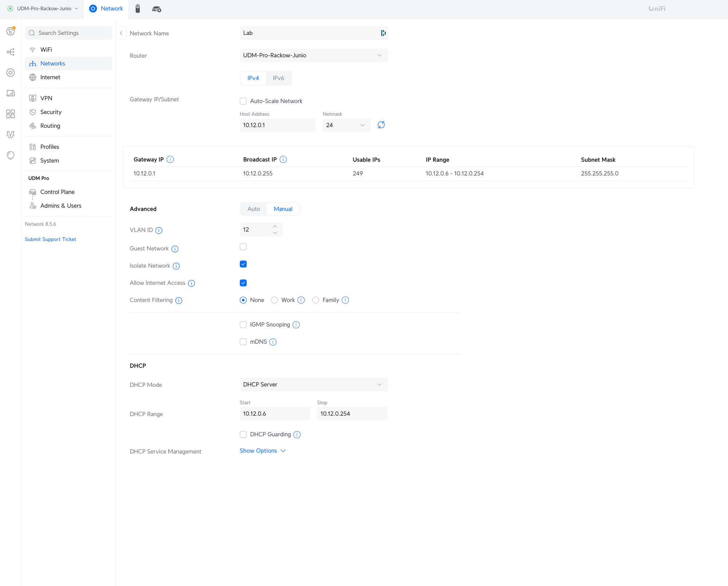Click the IGMP Snooping info icon
Screen dimensions: 728x586
tap(296, 325)
